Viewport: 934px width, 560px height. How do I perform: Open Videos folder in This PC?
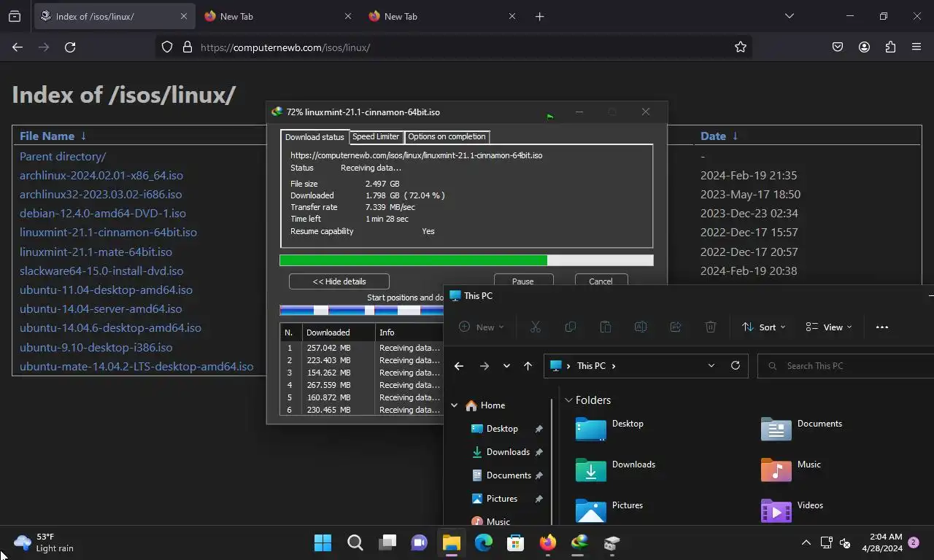click(792, 510)
